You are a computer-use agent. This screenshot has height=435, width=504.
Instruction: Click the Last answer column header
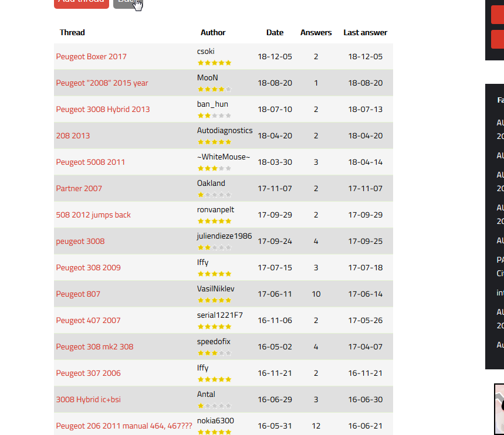click(365, 32)
